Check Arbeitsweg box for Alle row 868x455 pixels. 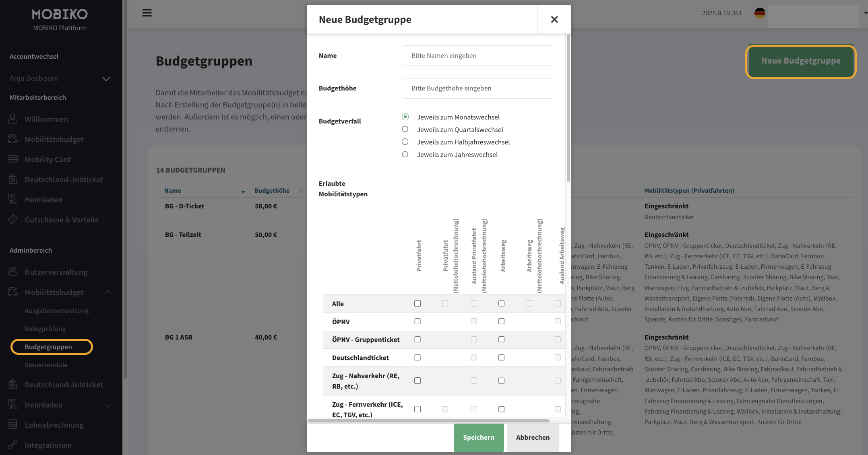tap(501, 303)
